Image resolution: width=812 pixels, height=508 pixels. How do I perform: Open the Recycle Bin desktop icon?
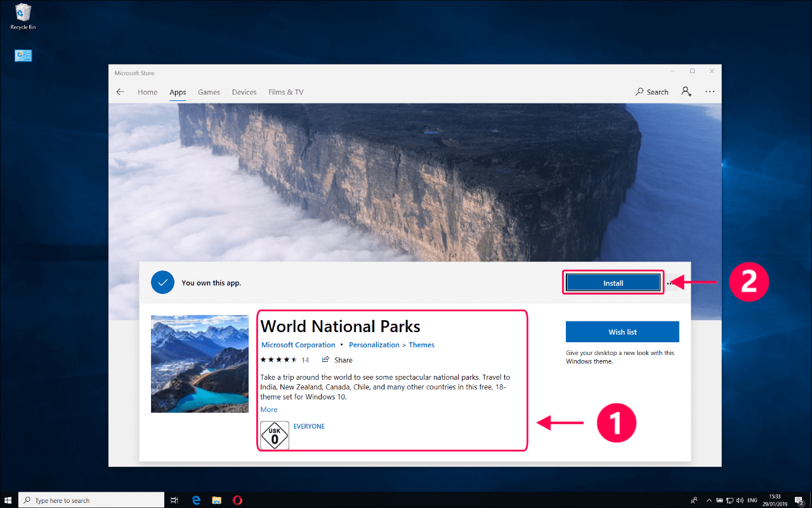(x=23, y=17)
